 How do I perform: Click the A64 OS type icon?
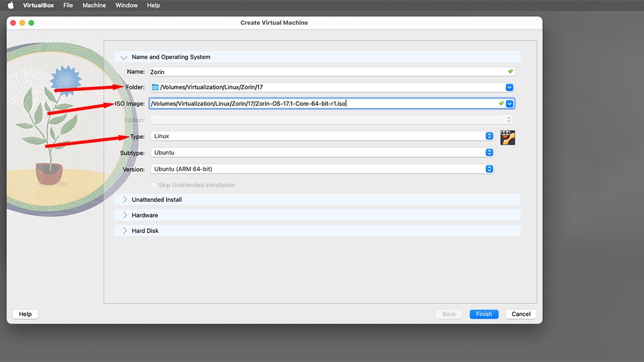pos(508,138)
